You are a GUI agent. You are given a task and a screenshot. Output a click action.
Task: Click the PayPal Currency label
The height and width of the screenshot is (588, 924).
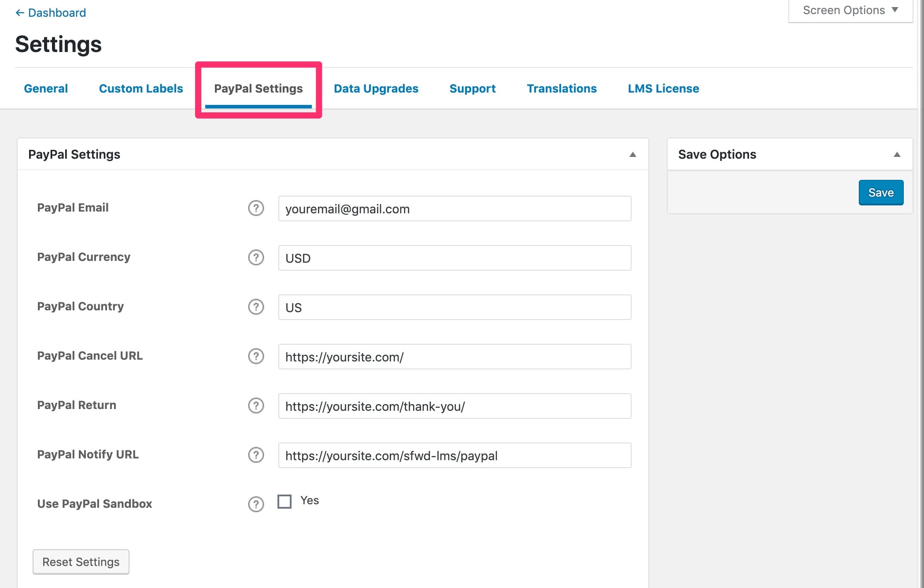[x=84, y=257]
